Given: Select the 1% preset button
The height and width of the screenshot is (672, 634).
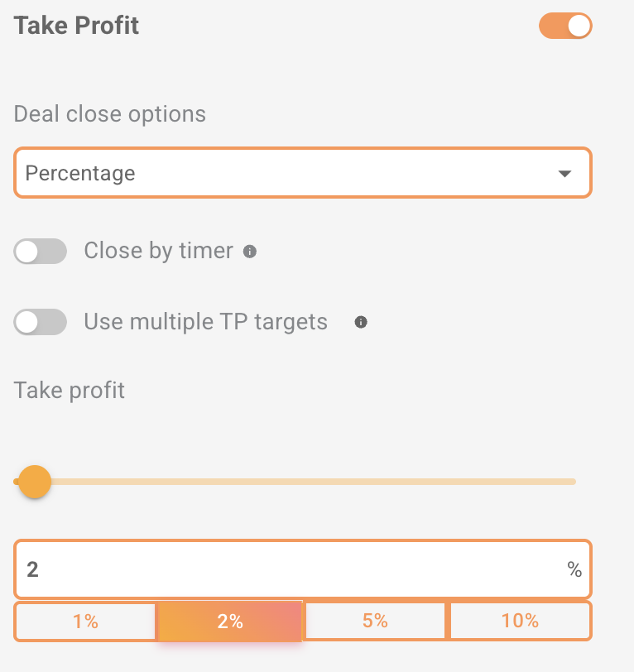Looking at the screenshot, I should (85, 622).
